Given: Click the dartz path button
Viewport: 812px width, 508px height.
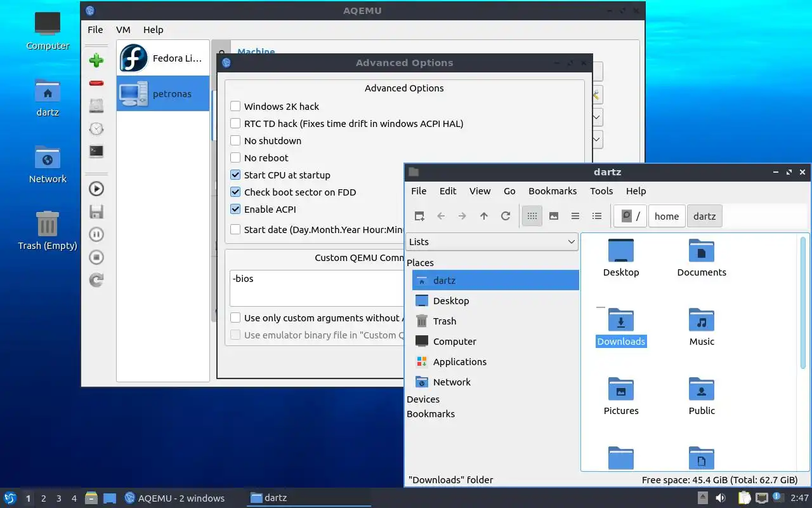Looking at the screenshot, I should click(704, 216).
